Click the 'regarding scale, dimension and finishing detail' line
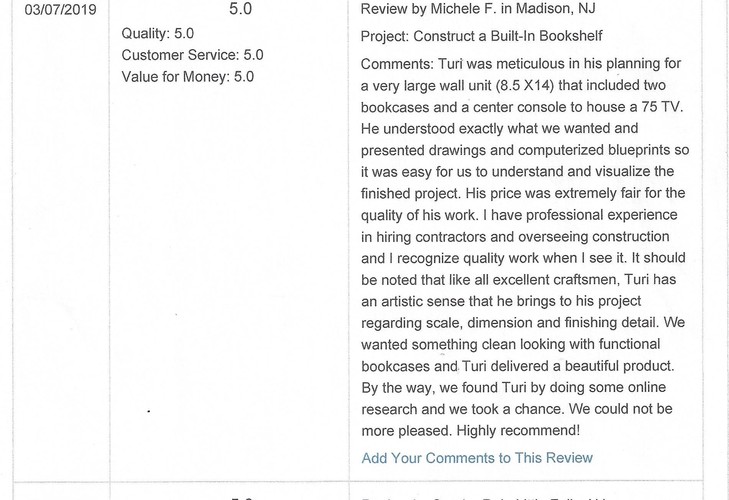The image size is (729, 500). pyautogui.click(x=523, y=323)
